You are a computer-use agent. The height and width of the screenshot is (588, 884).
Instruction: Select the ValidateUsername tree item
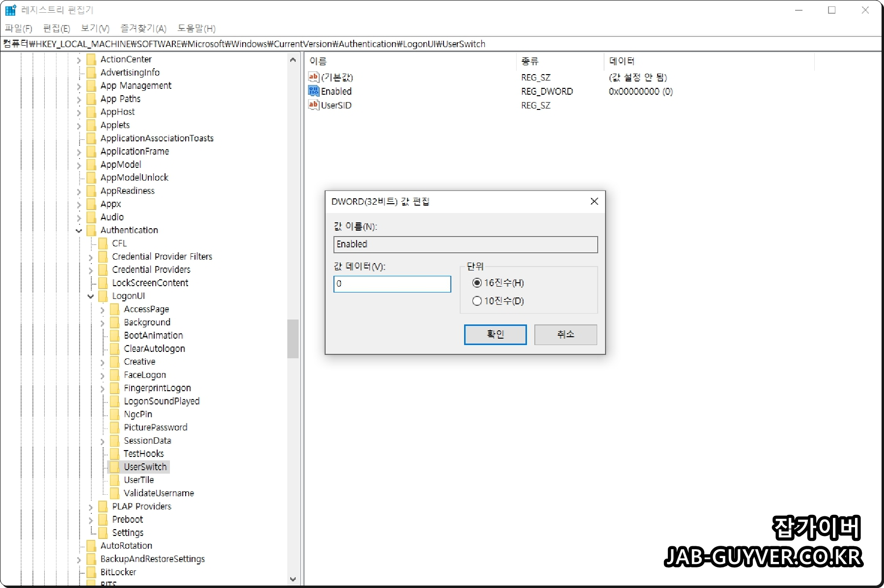(159, 493)
